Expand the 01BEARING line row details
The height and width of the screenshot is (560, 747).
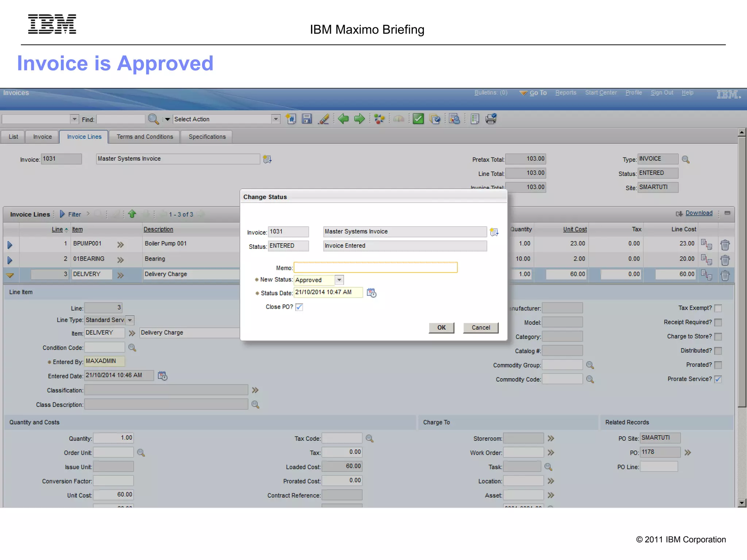[10, 260]
